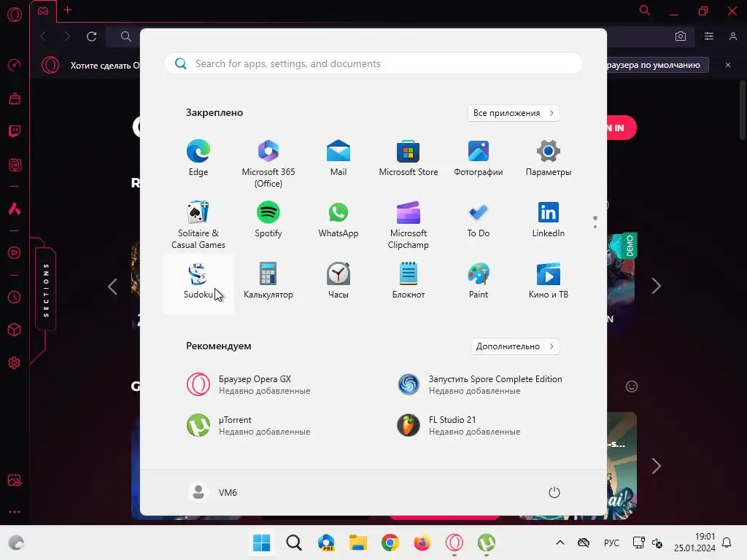The height and width of the screenshot is (560, 747).
Task: Expand Все приложения list
Action: pos(514,113)
